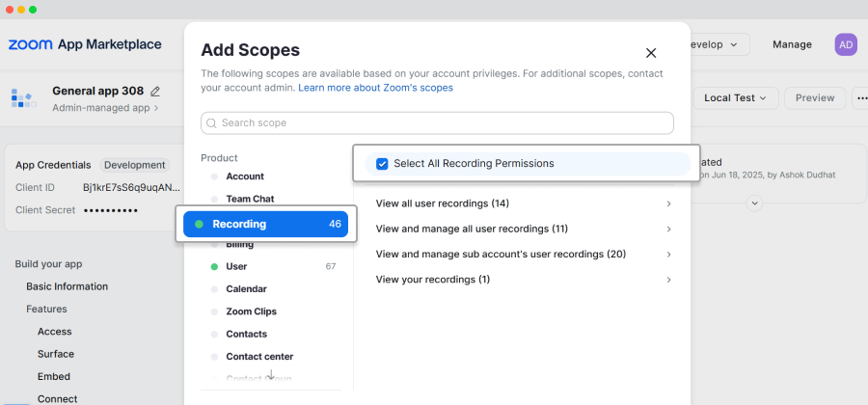Select the Team Chat product category
The image size is (868, 405).
click(250, 199)
